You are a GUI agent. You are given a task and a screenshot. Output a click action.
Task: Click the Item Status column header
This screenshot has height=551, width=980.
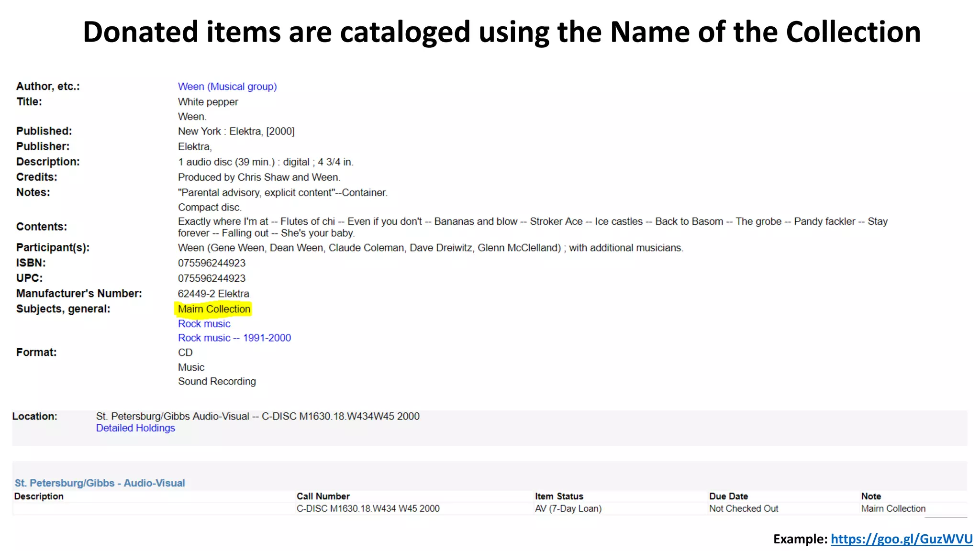coord(559,496)
